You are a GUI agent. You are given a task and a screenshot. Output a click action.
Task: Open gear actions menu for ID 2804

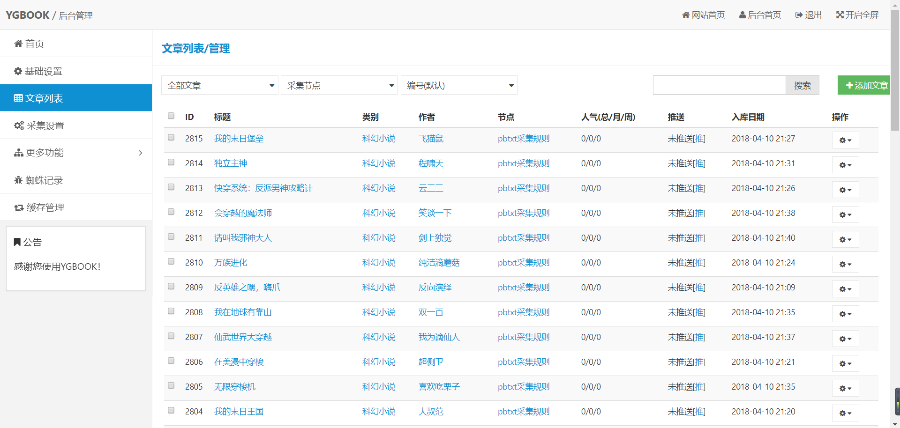click(x=845, y=413)
